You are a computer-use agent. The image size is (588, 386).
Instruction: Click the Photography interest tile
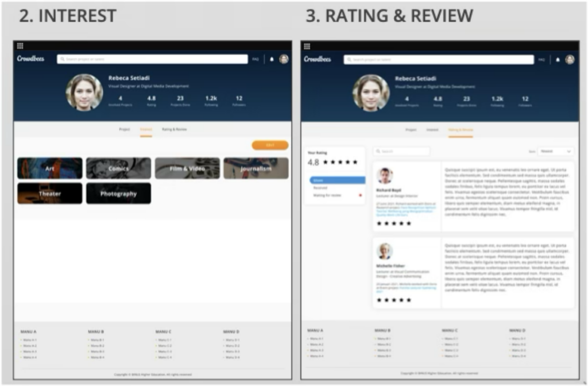tap(118, 194)
